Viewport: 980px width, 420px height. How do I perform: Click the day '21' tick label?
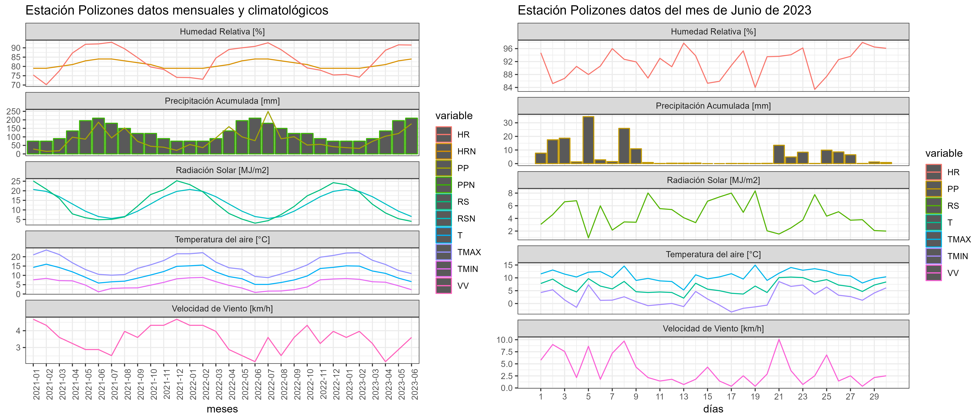click(x=779, y=396)
